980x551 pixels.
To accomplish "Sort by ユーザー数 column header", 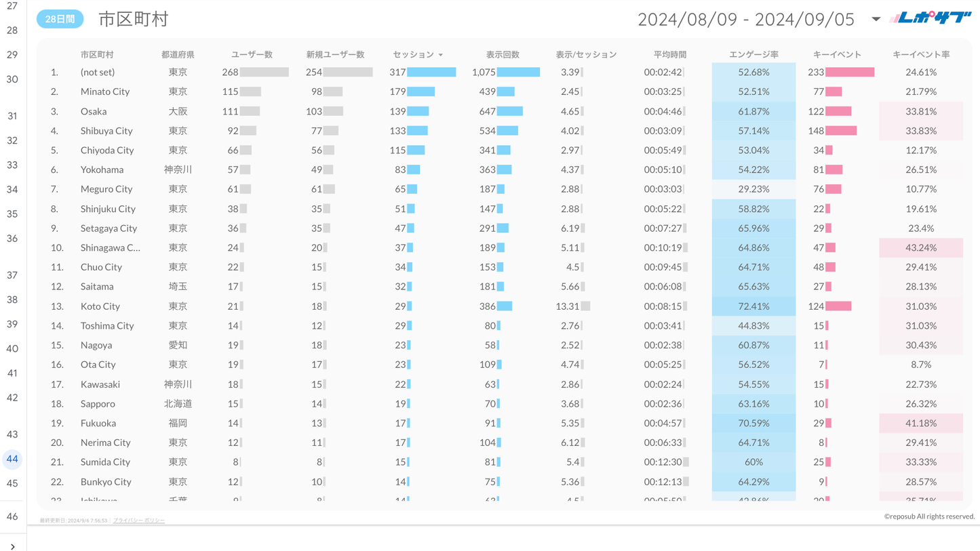I will (x=252, y=54).
